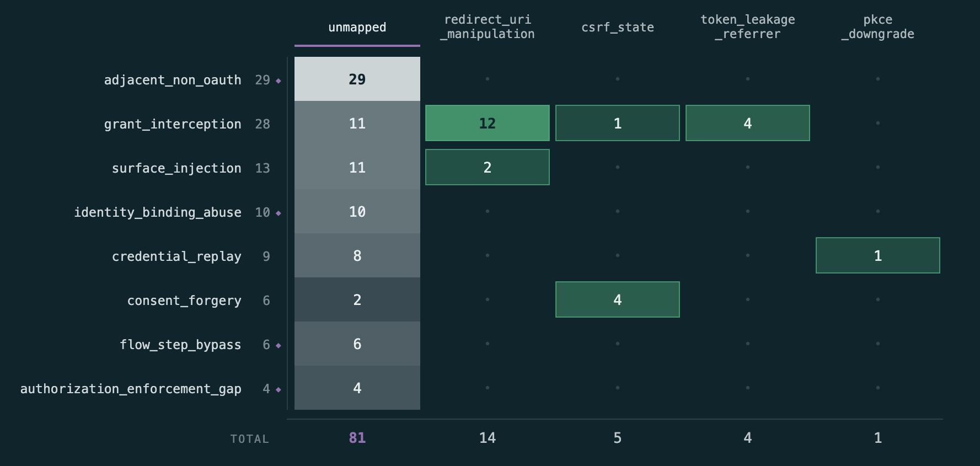Click the row total 13 for surface_injection
Image resolution: width=980 pixels, height=466 pixels.
[263, 168]
